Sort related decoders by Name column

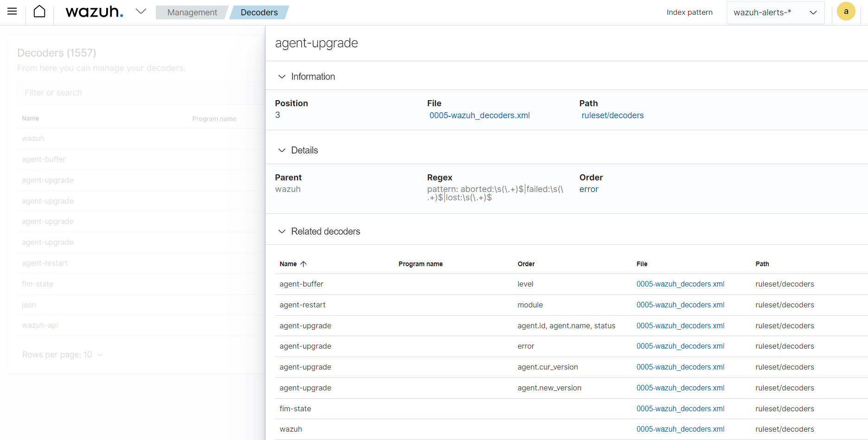(x=288, y=264)
